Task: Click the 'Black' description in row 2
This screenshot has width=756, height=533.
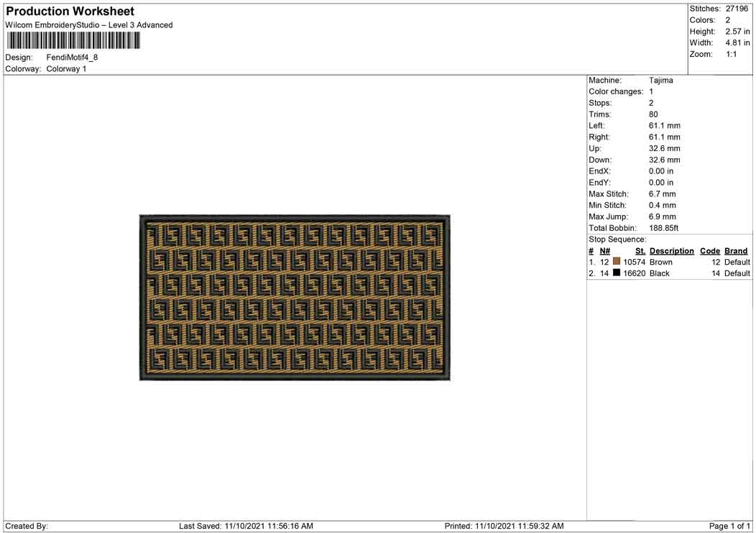Action: [x=659, y=273]
